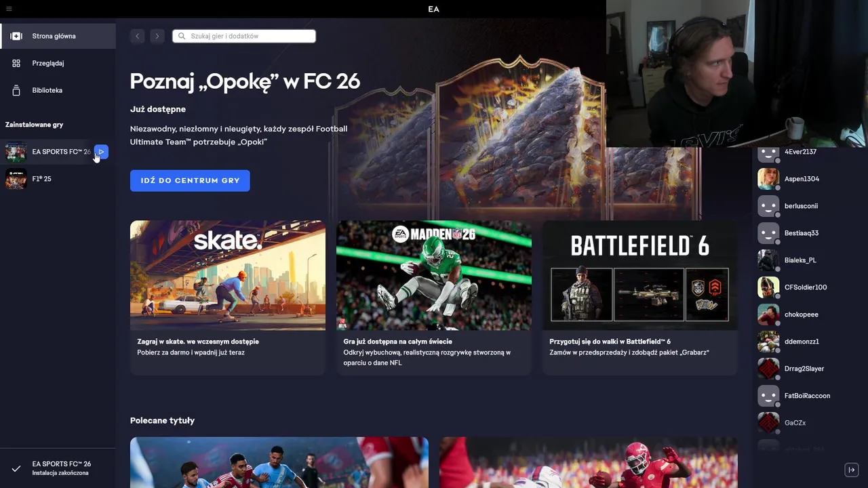Open ddemonzz1 friend avatar
This screenshot has width=868, height=488.
tap(768, 342)
